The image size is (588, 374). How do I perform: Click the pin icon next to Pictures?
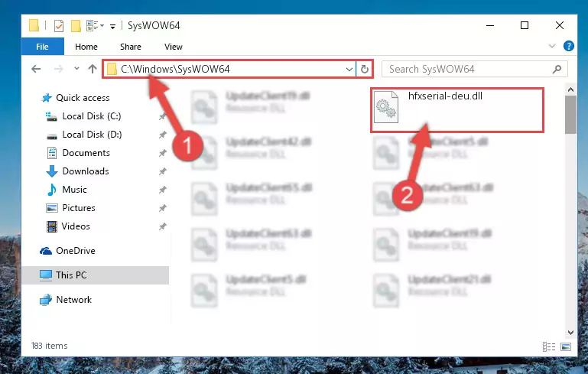(162, 208)
